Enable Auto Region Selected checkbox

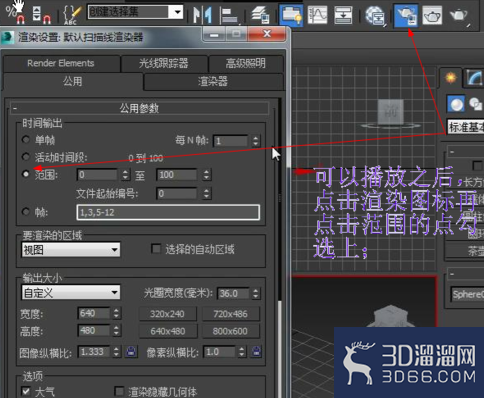coord(156,249)
